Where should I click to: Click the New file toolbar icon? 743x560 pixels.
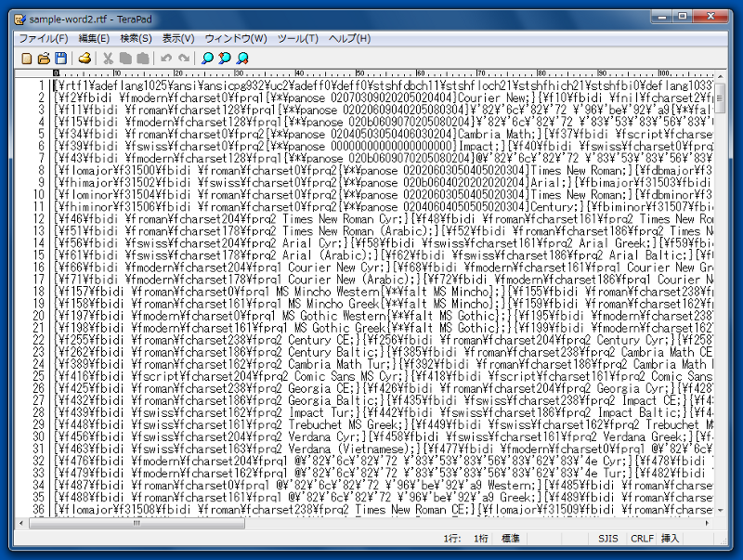coord(27,59)
